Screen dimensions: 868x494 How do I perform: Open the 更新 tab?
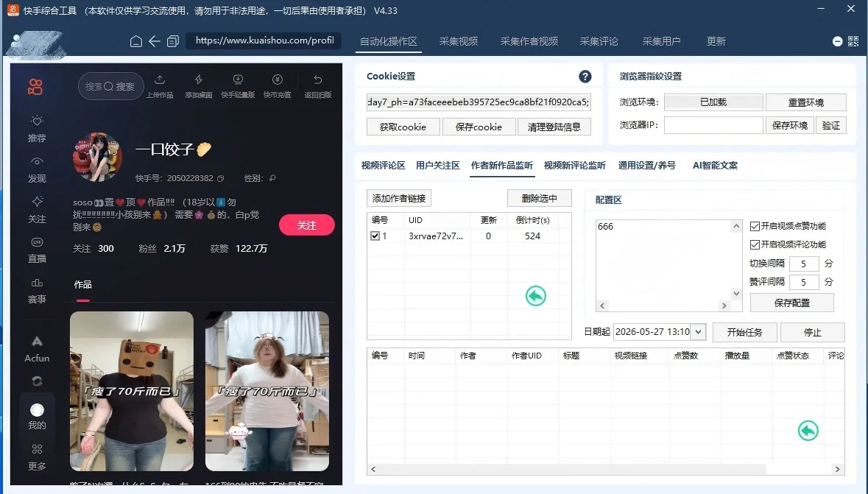(x=716, y=41)
